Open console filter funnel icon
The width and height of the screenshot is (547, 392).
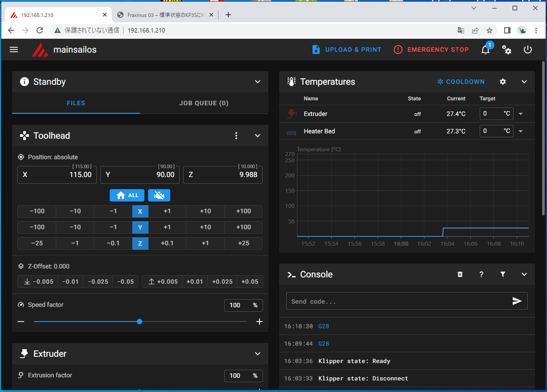tap(503, 274)
